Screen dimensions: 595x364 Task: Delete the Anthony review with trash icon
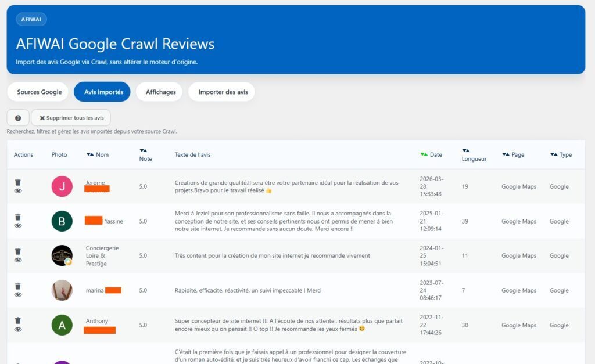point(18,321)
